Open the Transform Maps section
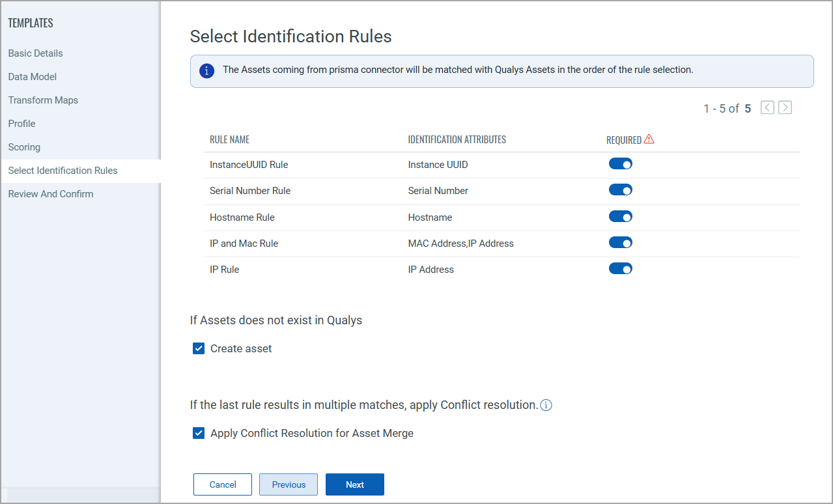Screen dimensions: 833x504 43,100
